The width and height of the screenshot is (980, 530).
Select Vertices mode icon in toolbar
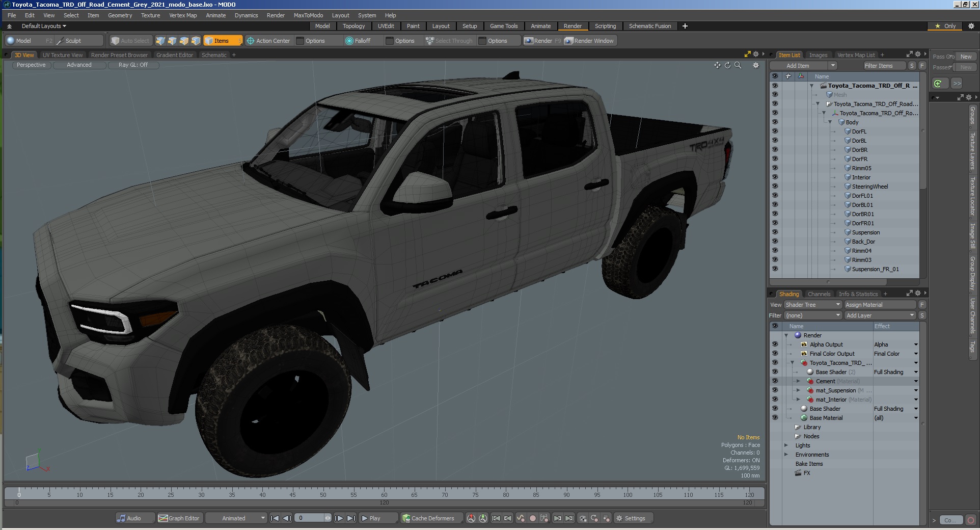point(160,41)
